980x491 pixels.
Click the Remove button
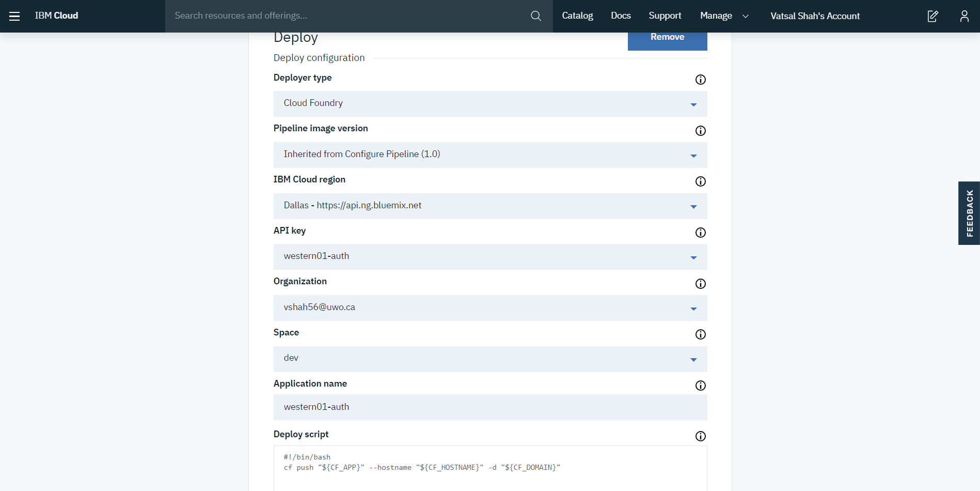point(667,40)
